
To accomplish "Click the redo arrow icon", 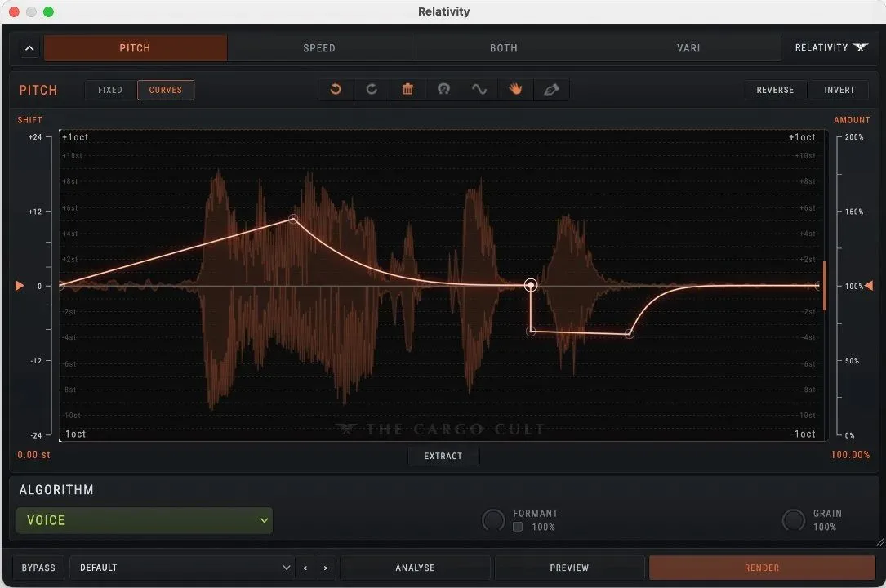I will (x=372, y=89).
